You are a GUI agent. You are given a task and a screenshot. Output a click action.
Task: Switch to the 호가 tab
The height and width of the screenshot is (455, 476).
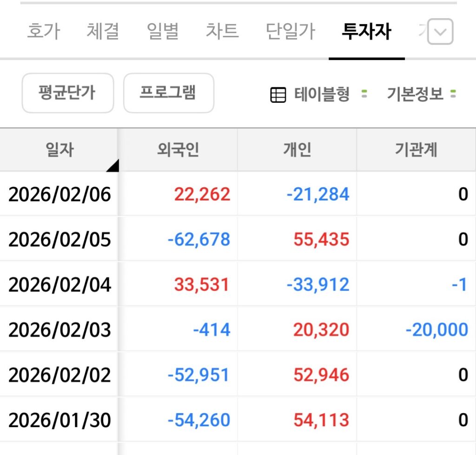pos(43,32)
